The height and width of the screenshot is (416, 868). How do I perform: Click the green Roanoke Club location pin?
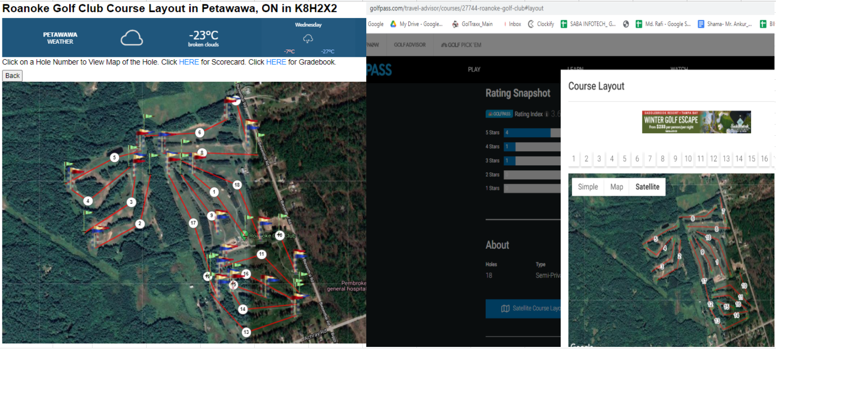pyautogui.click(x=245, y=235)
